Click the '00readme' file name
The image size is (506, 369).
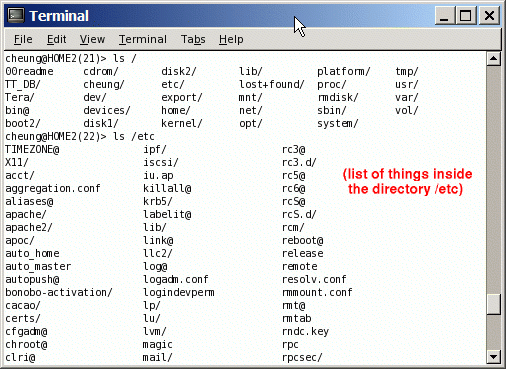tap(29, 71)
